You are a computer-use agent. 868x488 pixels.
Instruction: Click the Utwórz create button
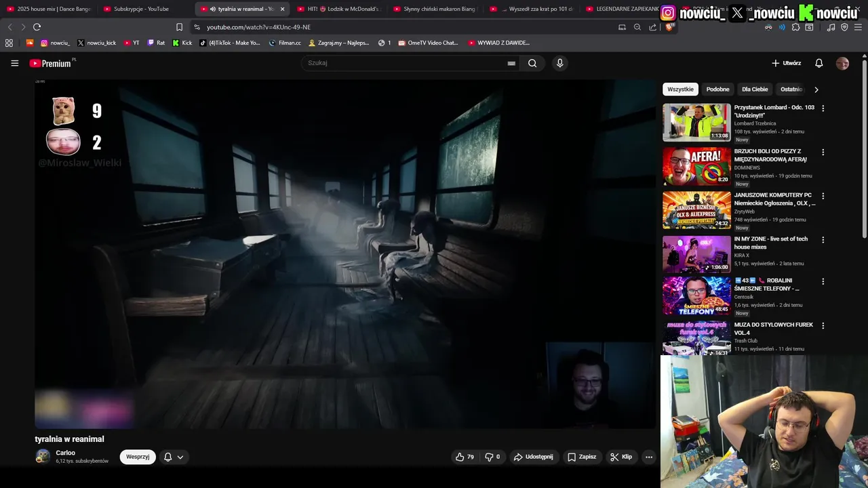click(x=787, y=63)
